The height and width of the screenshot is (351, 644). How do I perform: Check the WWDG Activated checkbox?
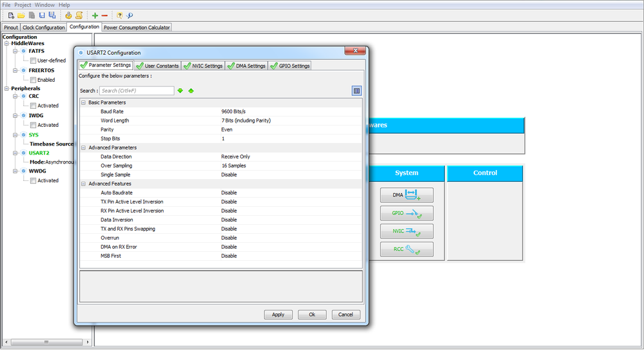34,180
